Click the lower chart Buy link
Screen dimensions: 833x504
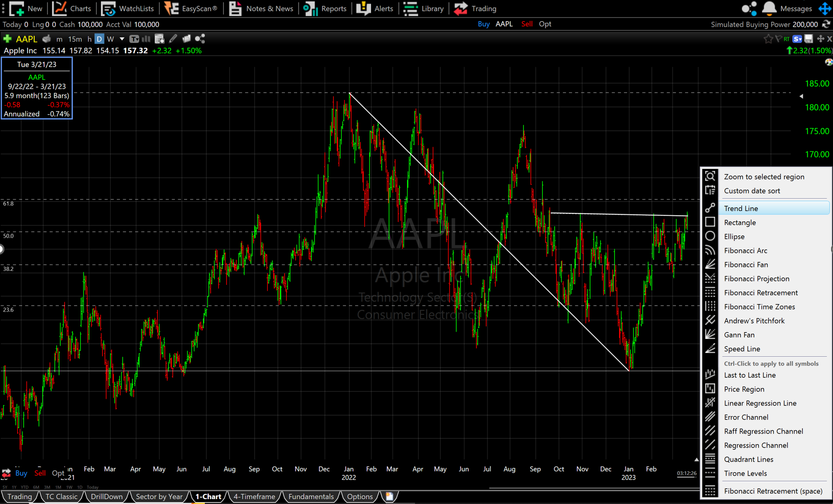21,473
